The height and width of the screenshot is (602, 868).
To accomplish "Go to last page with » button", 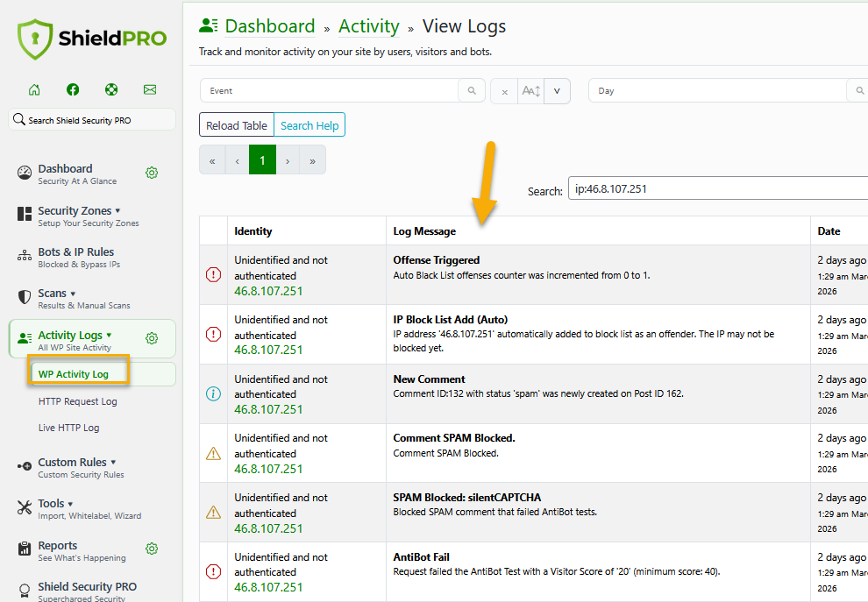I will 312,160.
